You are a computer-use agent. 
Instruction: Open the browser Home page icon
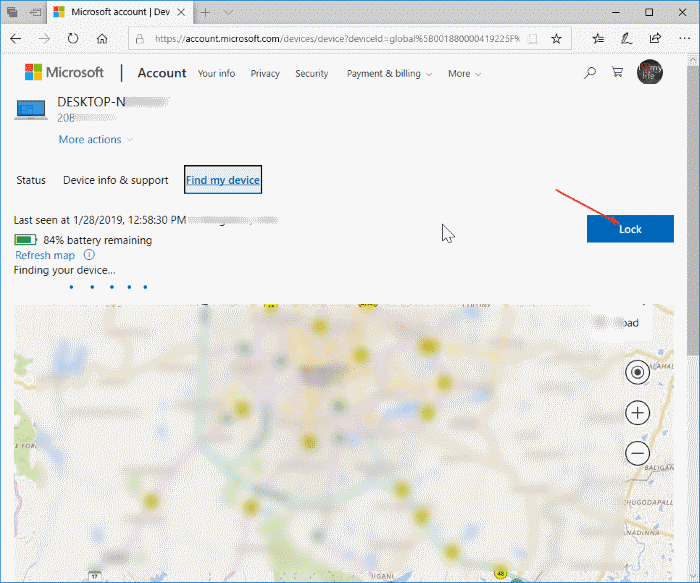102,39
